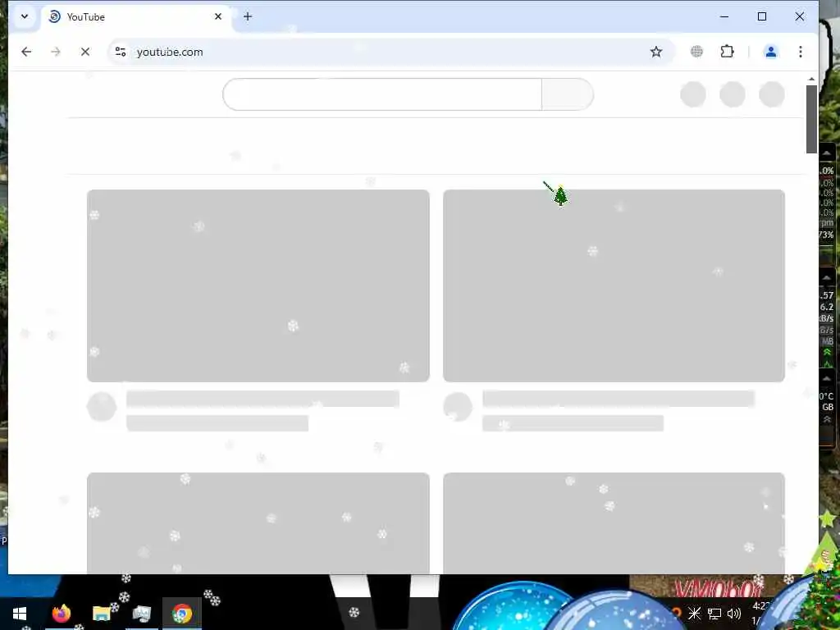The width and height of the screenshot is (840, 630).
Task: Open the Chrome three-dot menu
Action: point(801,52)
